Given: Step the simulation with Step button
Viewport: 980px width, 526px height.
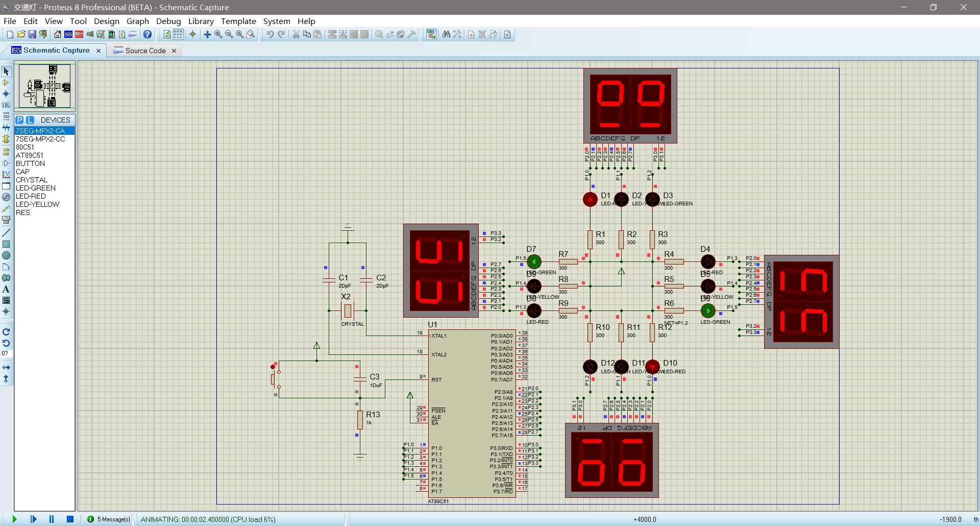Looking at the screenshot, I should pyautogui.click(x=33, y=519).
